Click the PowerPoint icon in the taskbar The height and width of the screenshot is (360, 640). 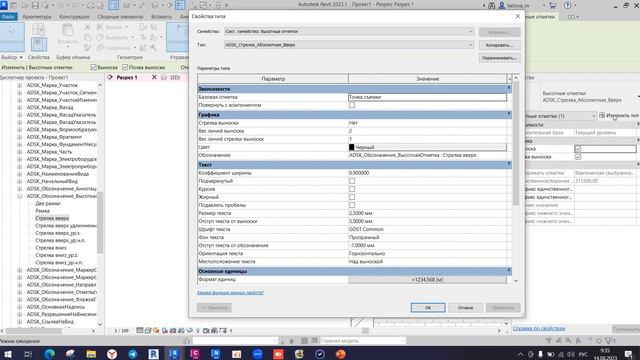pyautogui.click(x=340, y=354)
